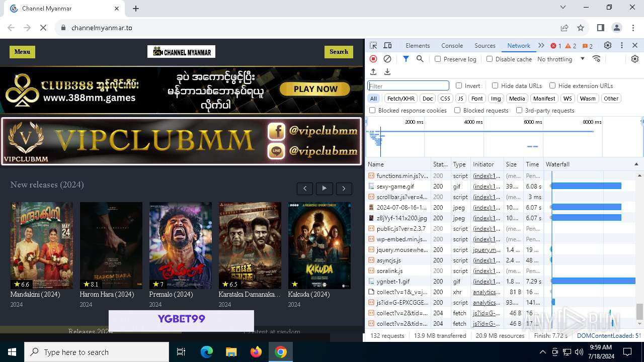Show the warnings count badge

coord(571,46)
